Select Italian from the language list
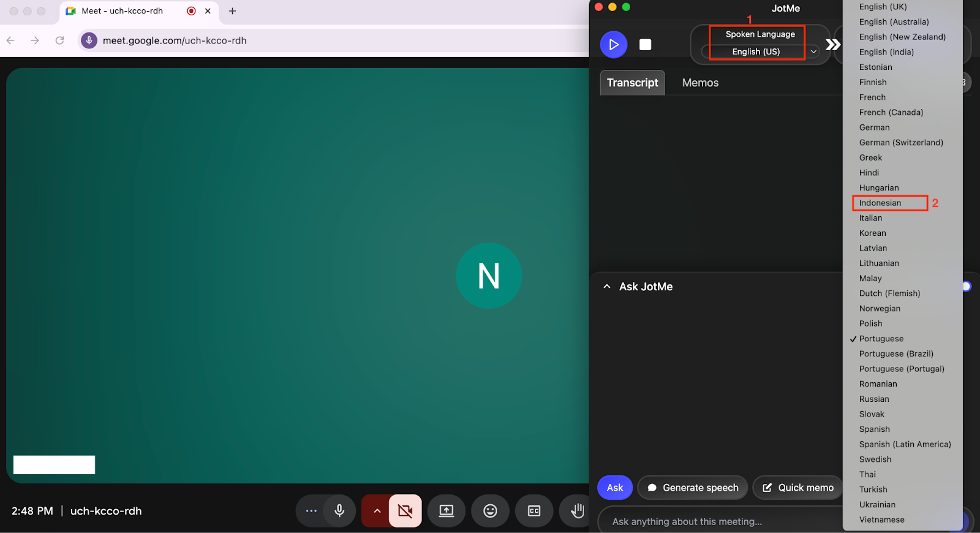The image size is (980, 533). tap(870, 218)
